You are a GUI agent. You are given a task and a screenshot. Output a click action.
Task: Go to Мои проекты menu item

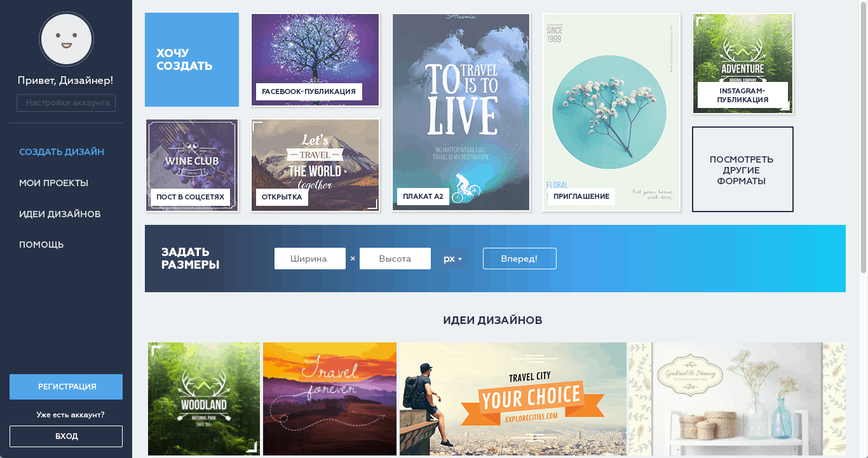[53, 183]
